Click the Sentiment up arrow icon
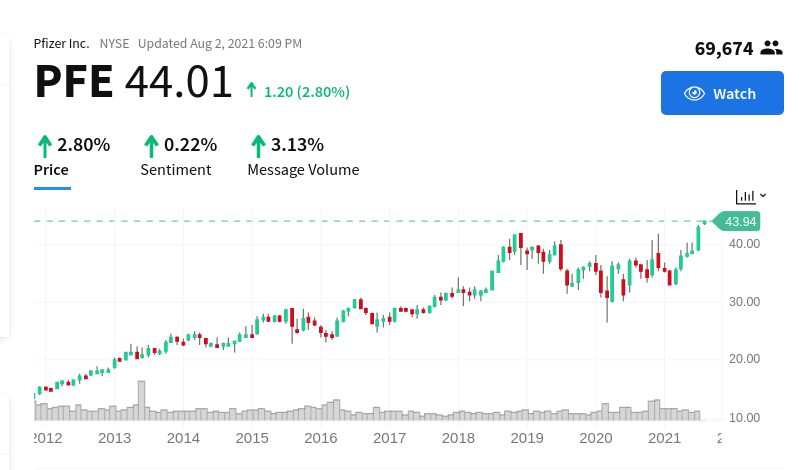Viewport: 809px width, 470px height. tap(151, 146)
